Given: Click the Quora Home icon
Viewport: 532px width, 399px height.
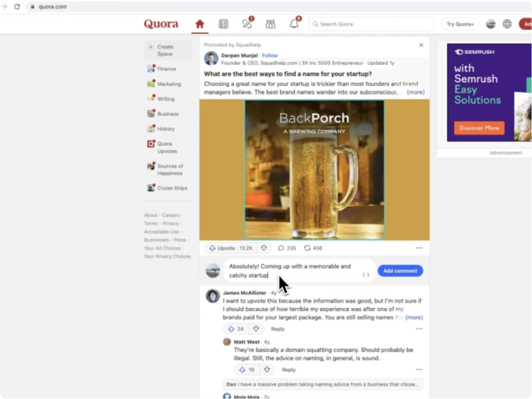Looking at the screenshot, I should pyautogui.click(x=200, y=24).
